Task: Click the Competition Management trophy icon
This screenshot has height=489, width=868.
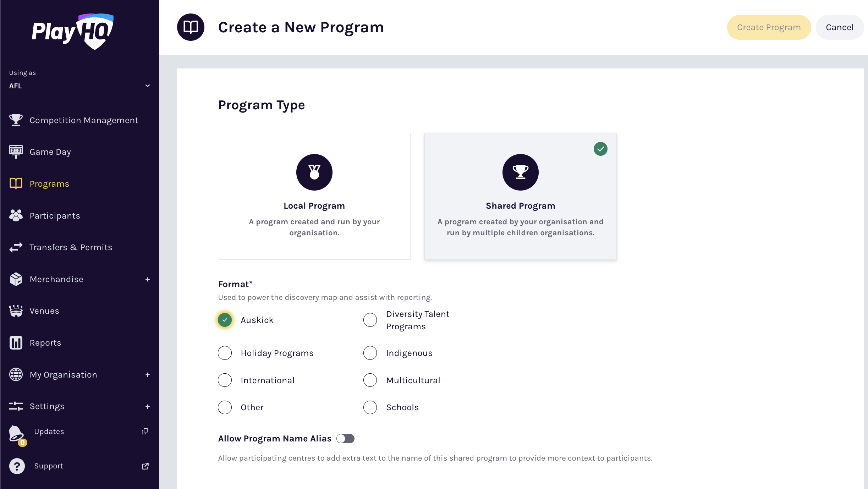Action: [x=16, y=120]
